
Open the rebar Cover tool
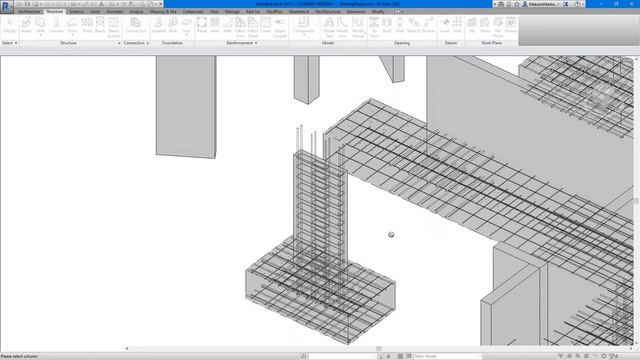265,25
